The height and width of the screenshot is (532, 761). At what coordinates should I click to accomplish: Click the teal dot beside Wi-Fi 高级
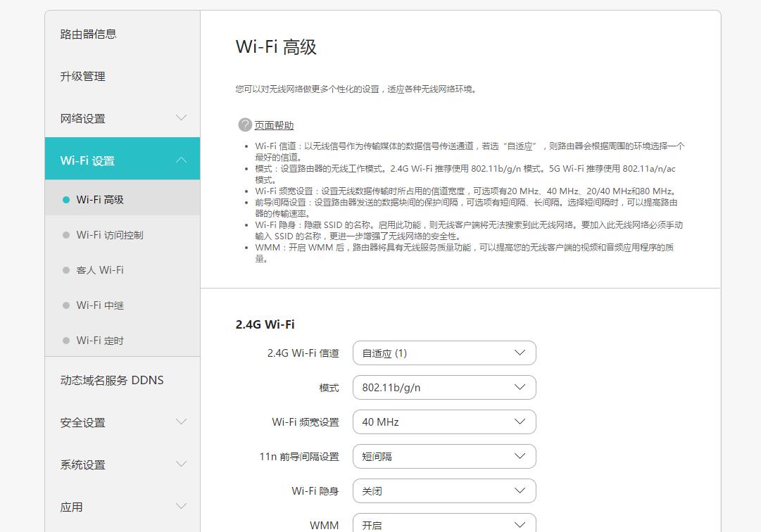point(65,200)
